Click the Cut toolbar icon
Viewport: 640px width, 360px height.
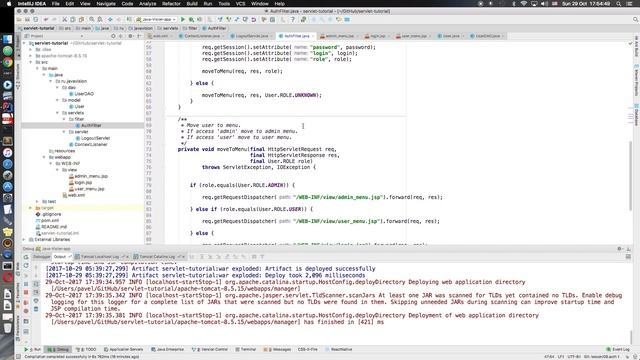(64, 20)
